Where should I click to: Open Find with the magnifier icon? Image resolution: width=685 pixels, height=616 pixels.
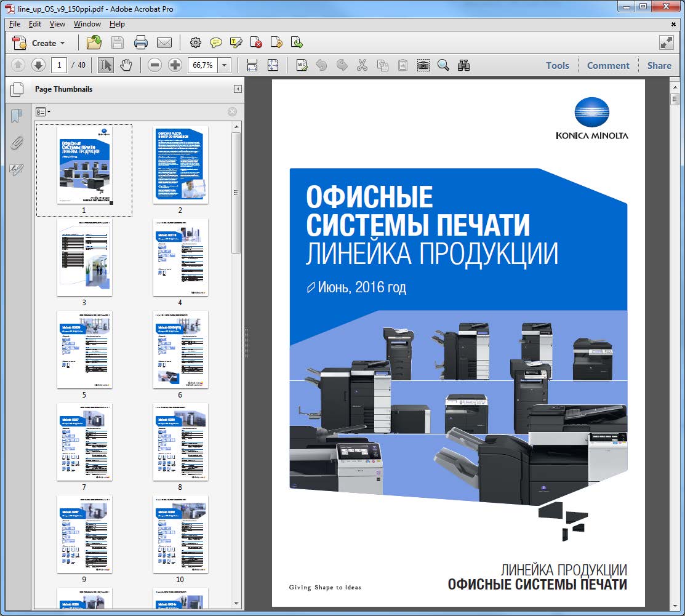coord(443,65)
